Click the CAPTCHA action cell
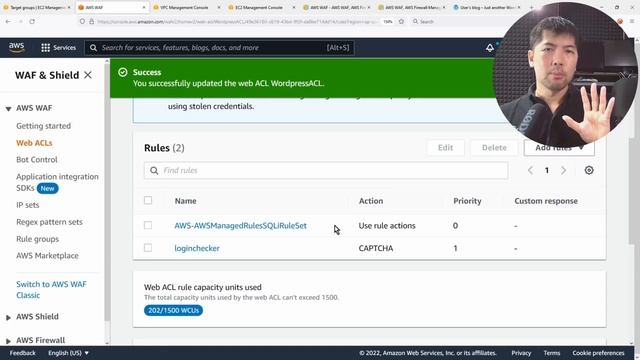The image size is (640, 360). 376,248
